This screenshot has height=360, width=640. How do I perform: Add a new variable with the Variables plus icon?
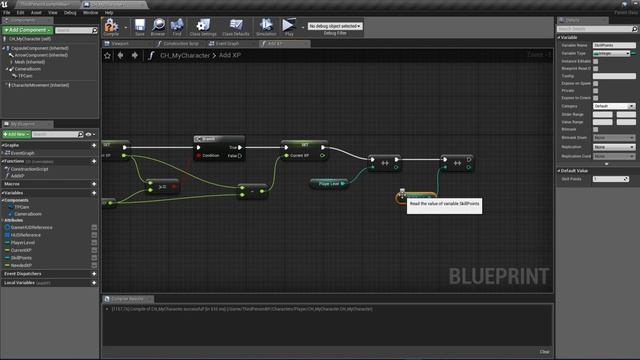click(94, 193)
